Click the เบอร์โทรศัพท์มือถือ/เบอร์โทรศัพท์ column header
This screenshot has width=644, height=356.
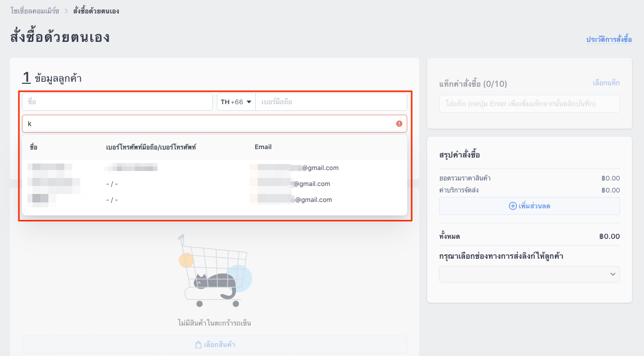click(151, 147)
